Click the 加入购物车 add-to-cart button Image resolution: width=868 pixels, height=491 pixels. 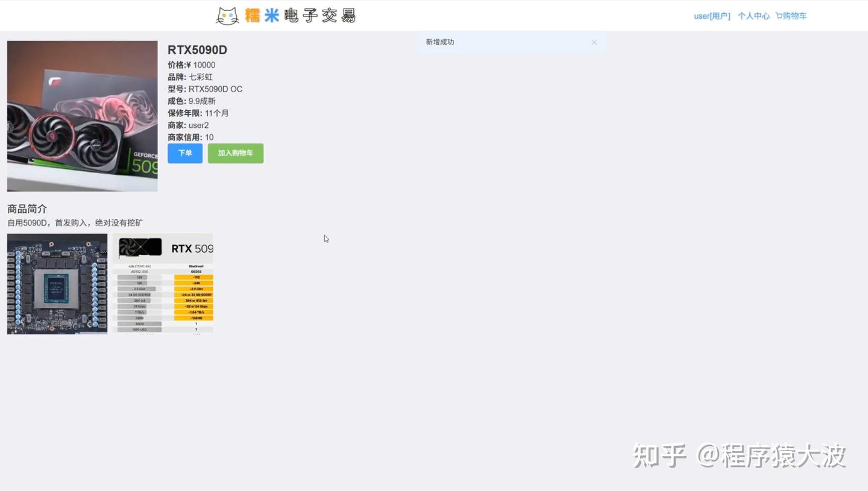click(x=236, y=153)
